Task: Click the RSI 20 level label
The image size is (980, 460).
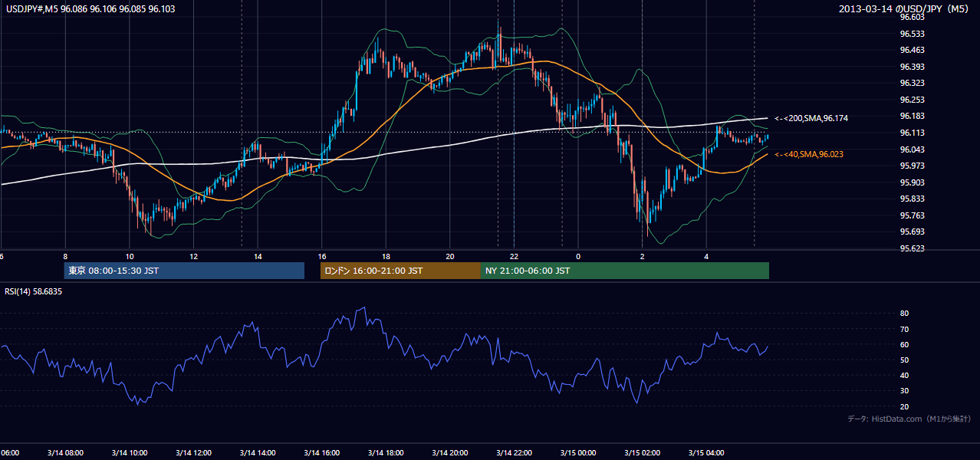Action: [x=904, y=406]
